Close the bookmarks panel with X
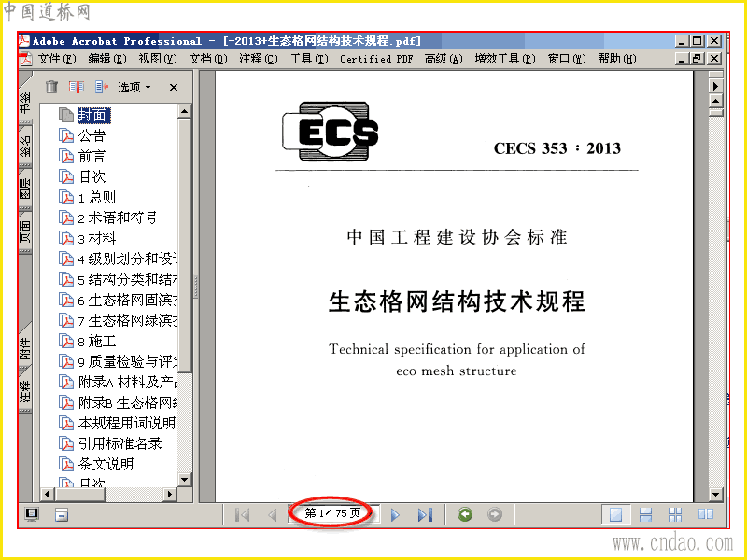Viewport: 747px width, 560px height. click(x=174, y=87)
